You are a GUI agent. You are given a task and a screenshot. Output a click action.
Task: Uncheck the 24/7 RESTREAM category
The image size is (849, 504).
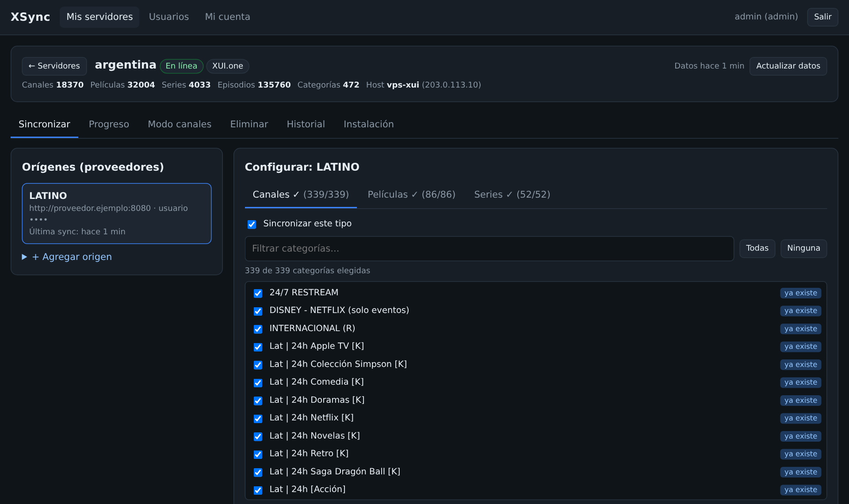click(258, 293)
